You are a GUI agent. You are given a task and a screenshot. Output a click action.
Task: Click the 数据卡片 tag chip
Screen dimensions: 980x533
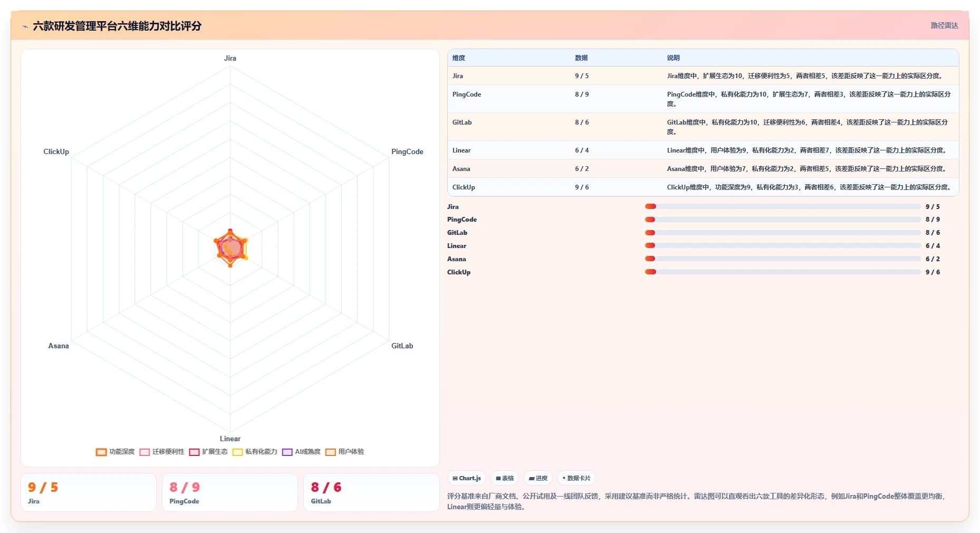pyautogui.click(x=577, y=478)
